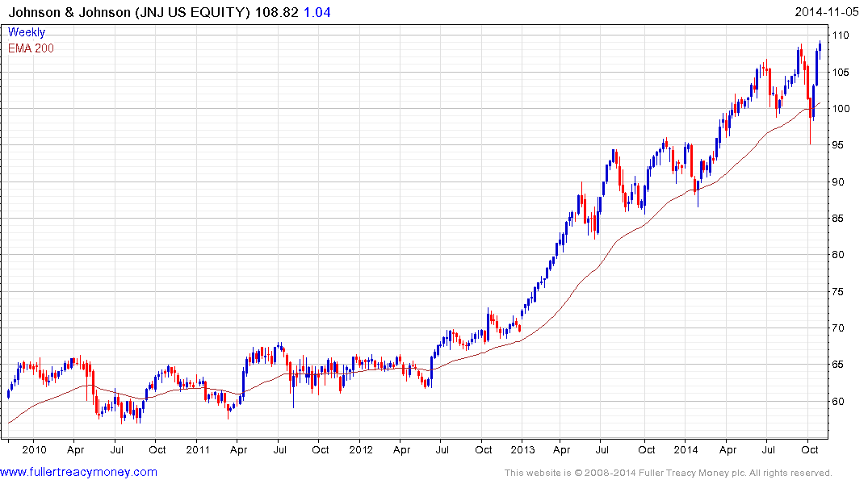
Task: Open the www.fullertreacymoney.com link
Action: pos(78,472)
